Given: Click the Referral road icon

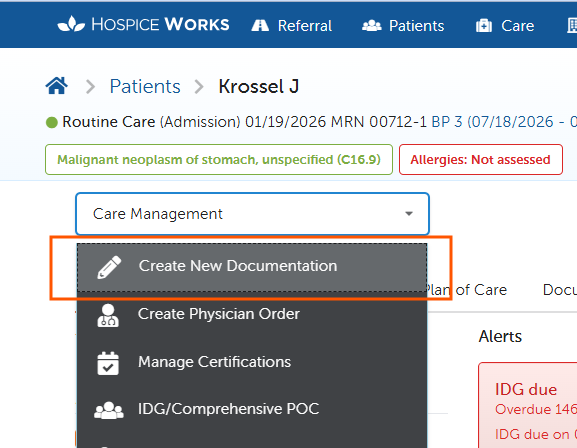Looking at the screenshot, I should pyautogui.click(x=260, y=25).
